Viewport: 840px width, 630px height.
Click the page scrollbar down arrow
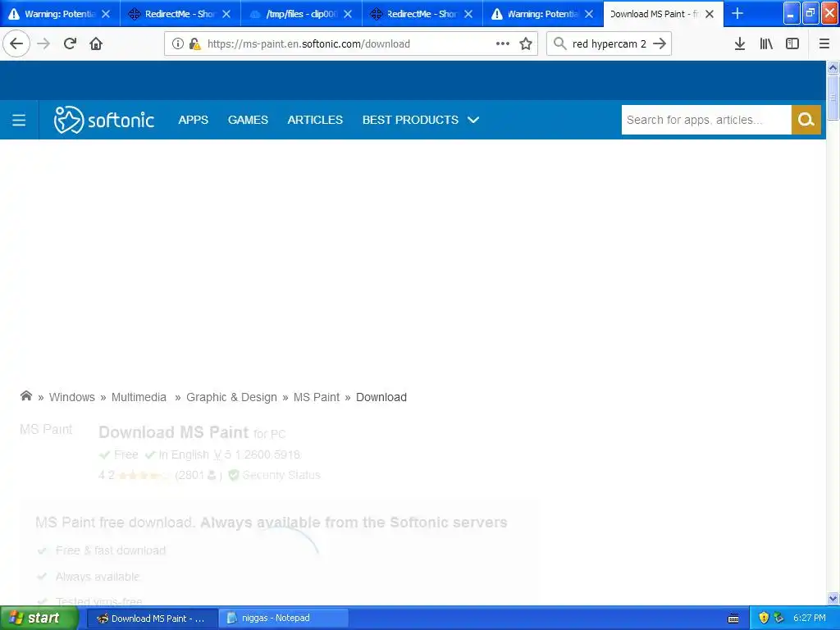(833, 598)
